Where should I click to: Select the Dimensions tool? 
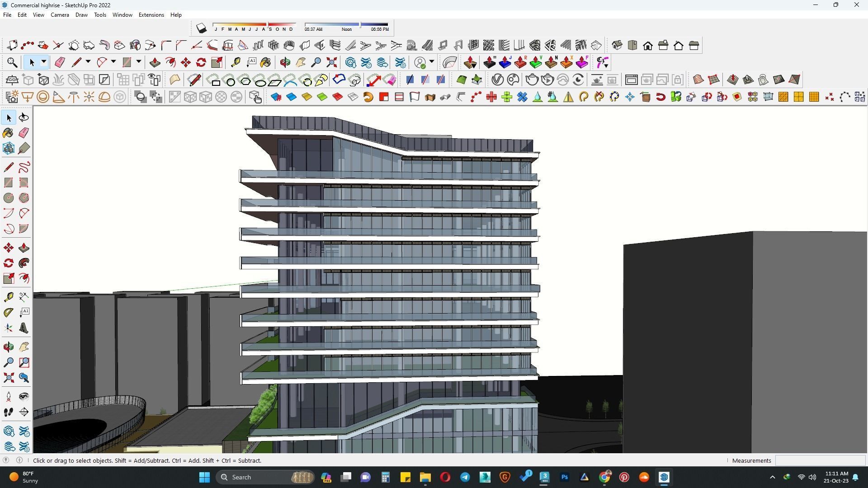pos(24,297)
